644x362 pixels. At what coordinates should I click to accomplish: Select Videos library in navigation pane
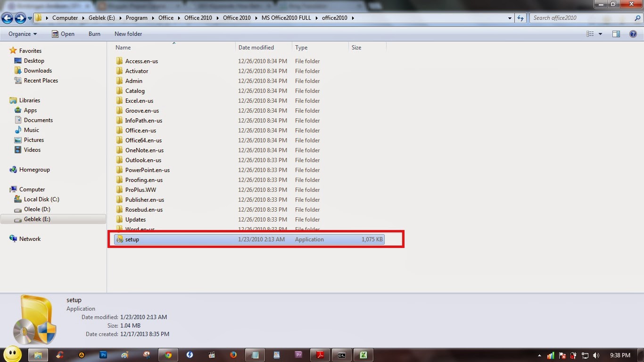(x=32, y=150)
